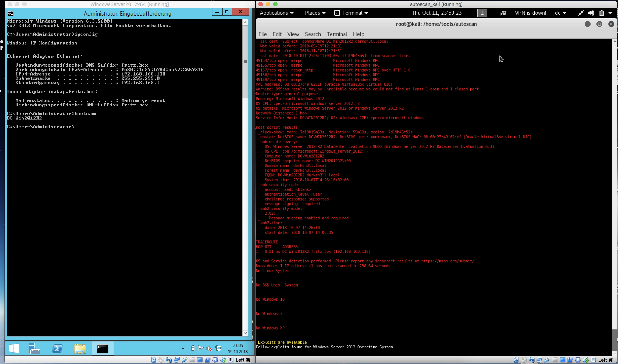
Task: Click mouse integration indicator in WindowsServer2012x64 window
Action: (223, 360)
